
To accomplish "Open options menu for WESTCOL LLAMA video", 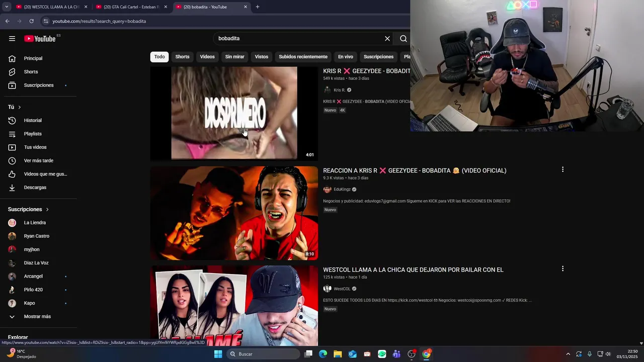I will [562, 269].
